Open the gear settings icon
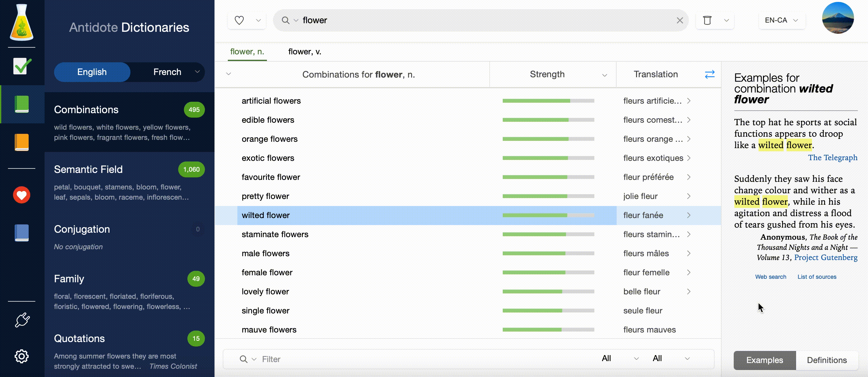This screenshot has width=868, height=377. (22, 356)
